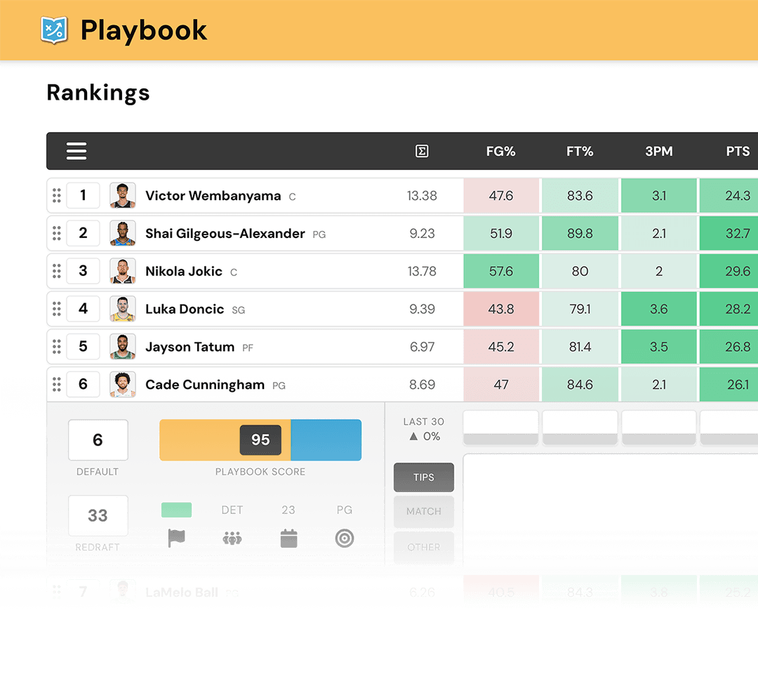Grab the drag handle for Shai Gilgeous-Alexander

click(57, 233)
